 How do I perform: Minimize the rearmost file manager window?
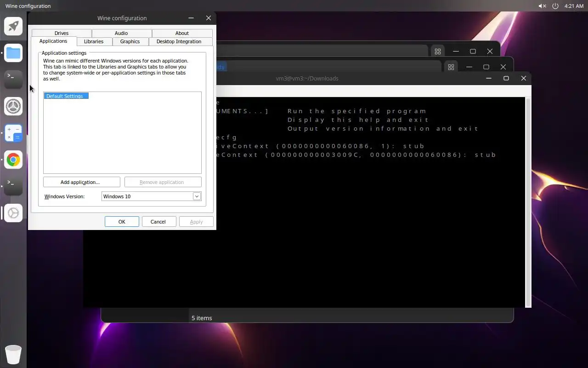456,51
